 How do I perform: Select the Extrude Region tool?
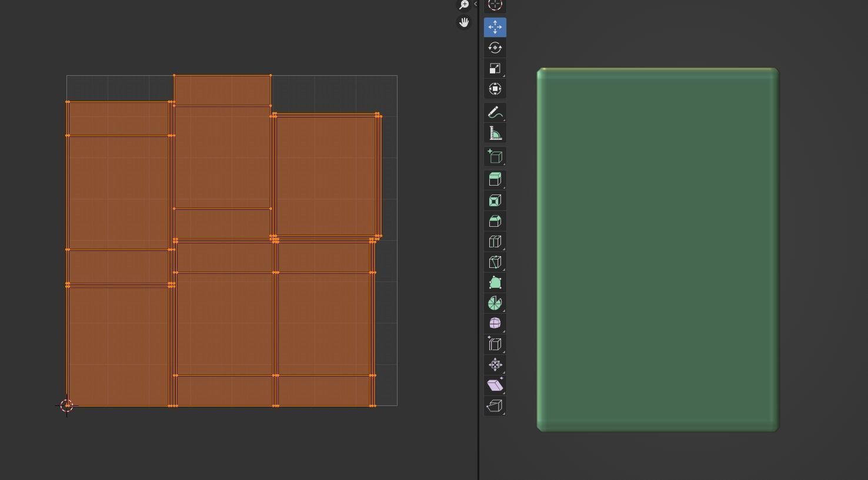495,180
